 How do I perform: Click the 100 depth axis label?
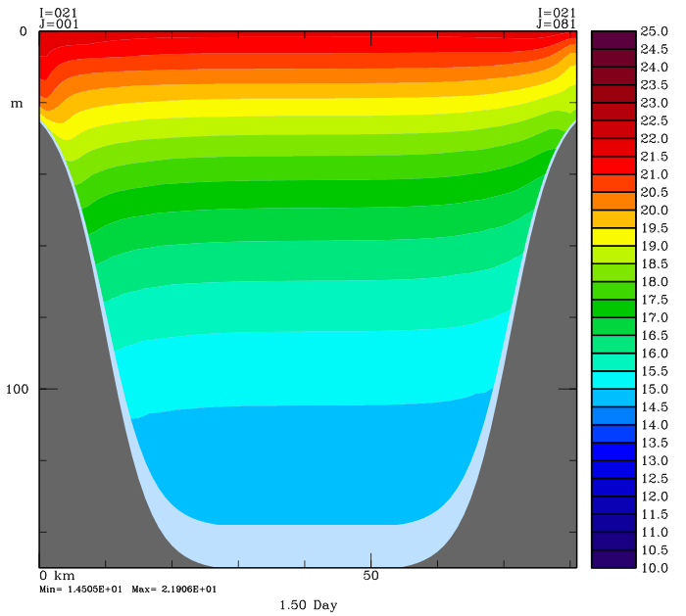pyautogui.click(x=17, y=389)
